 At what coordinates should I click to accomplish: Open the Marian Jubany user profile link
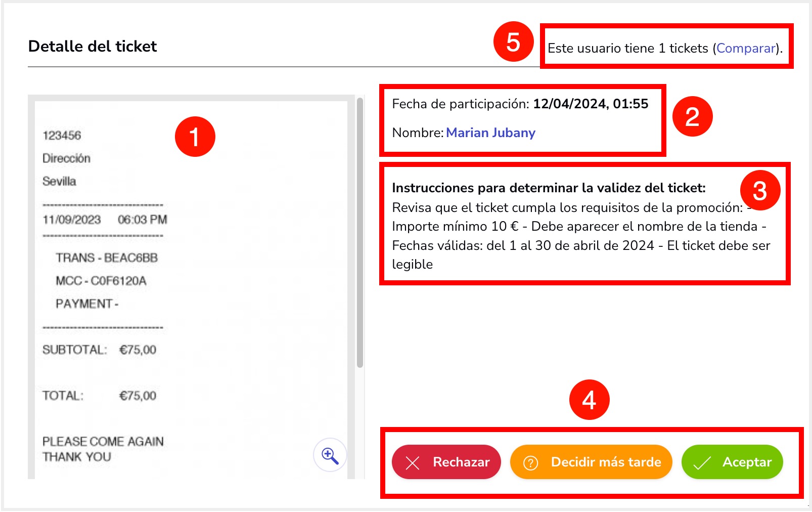click(x=490, y=133)
